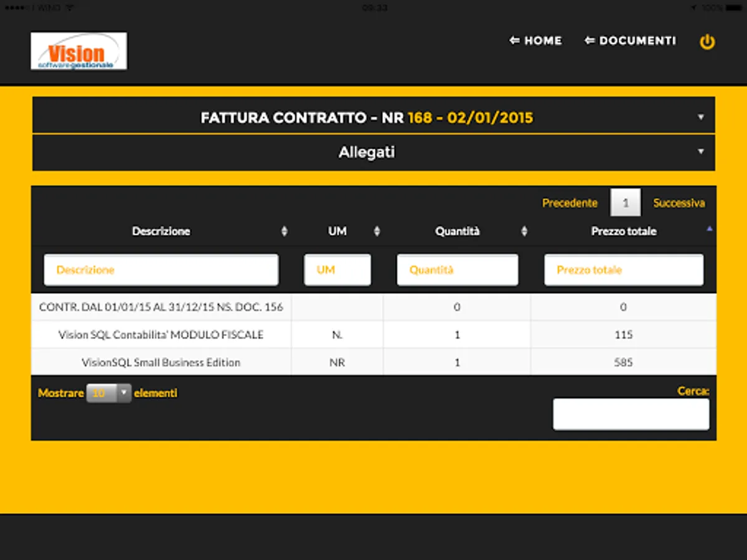Click the NR unit cell
Viewport: 747px width, 560px height.
(337, 362)
